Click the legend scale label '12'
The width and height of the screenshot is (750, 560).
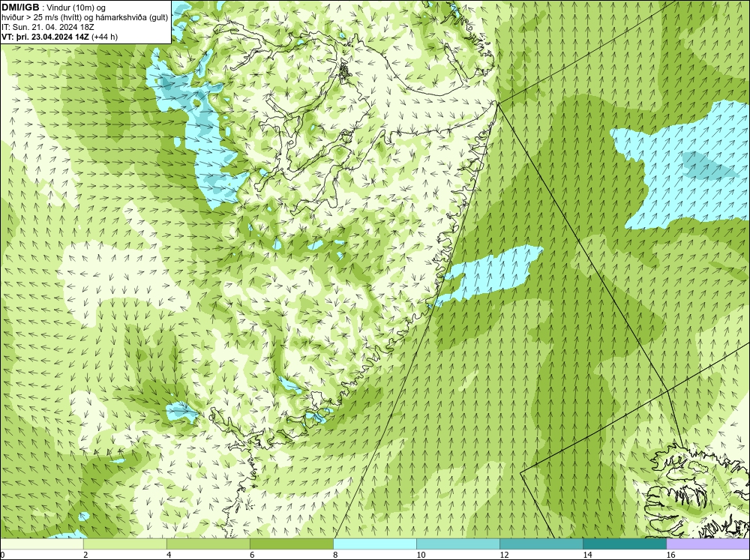click(x=504, y=555)
